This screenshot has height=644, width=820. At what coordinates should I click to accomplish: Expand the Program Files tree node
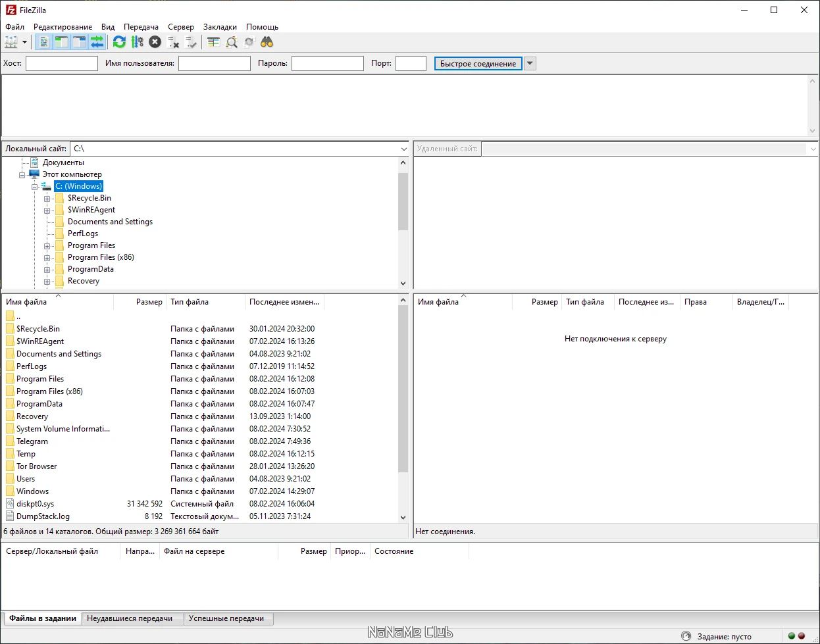coord(47,246)
